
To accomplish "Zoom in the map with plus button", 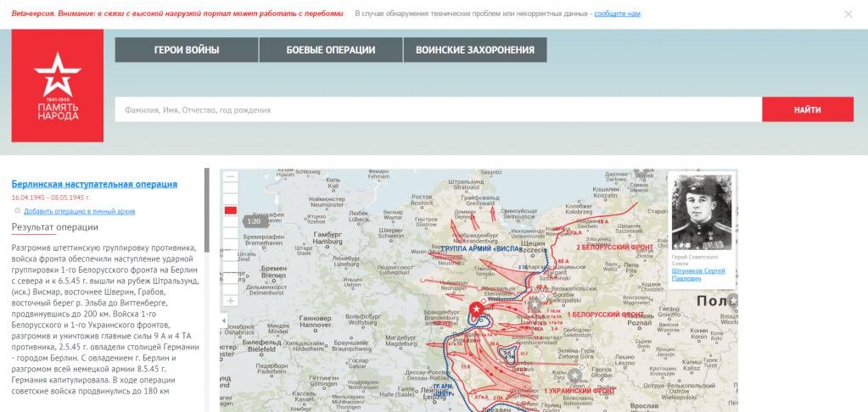I will [230, 301].
